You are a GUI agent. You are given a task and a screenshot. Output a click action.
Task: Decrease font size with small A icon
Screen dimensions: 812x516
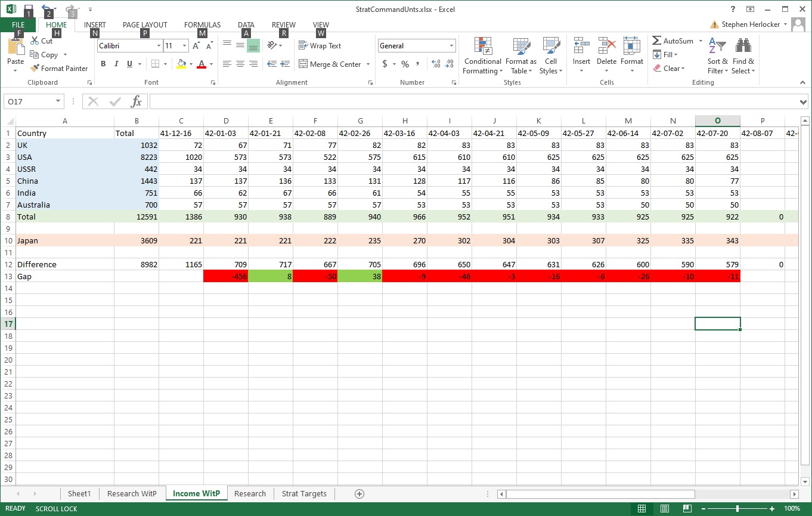[x=210, y=46]
